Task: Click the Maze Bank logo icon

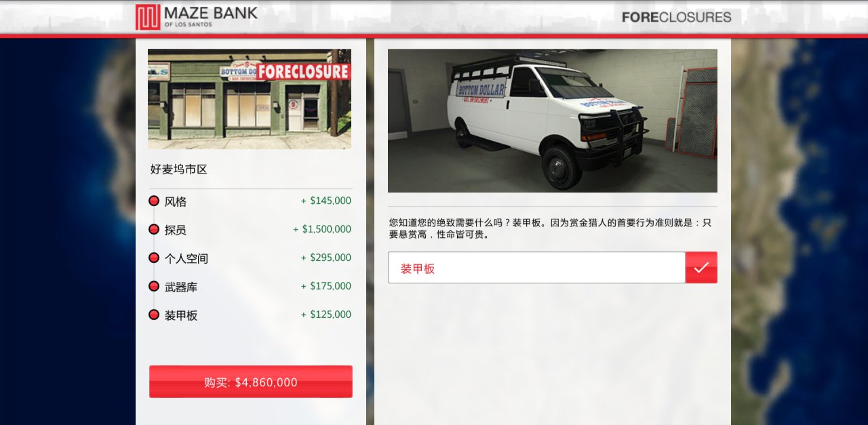Action: pyautogui.click(x=147, y=17)
